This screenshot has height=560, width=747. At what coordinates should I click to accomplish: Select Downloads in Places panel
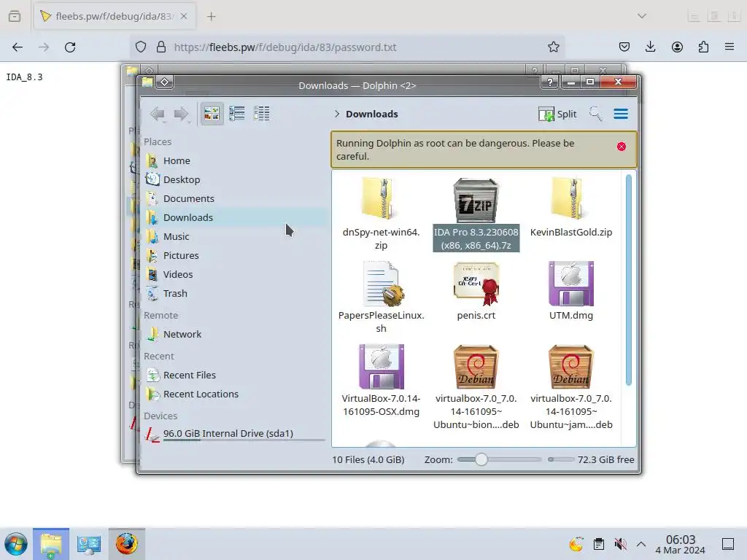[x=235, y=217]
